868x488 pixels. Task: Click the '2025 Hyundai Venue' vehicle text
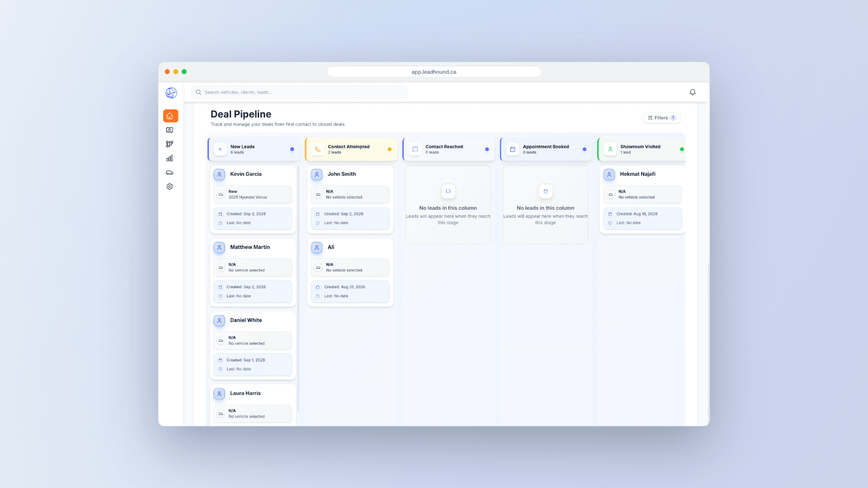248,197
